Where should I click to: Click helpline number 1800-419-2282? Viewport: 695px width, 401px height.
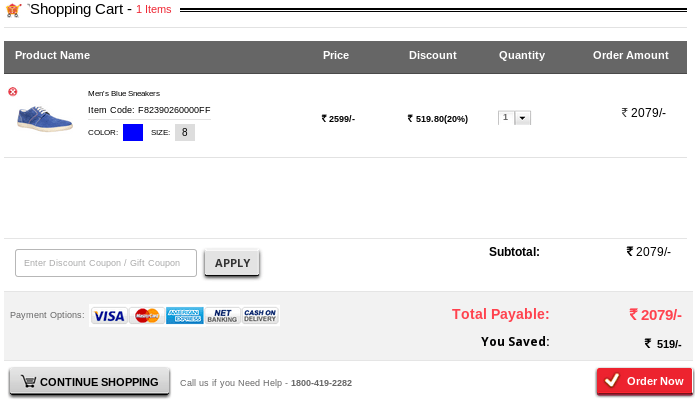tap(321, 383)
